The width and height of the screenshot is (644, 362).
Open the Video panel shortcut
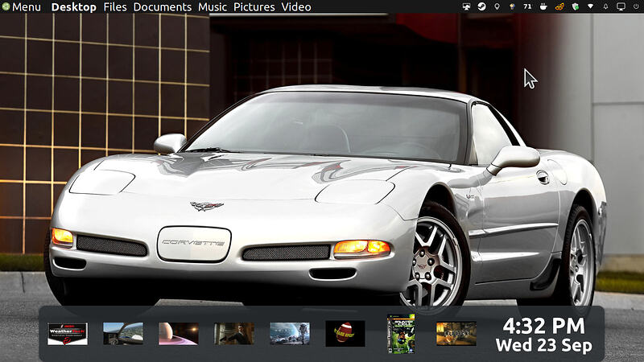[x=296, y=7]
